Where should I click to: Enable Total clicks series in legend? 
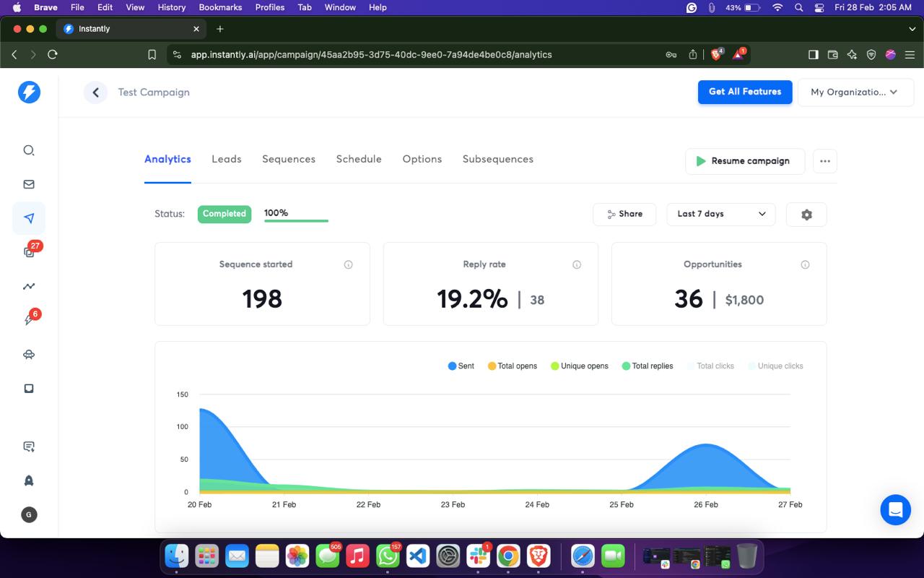[x=710, y=366]
